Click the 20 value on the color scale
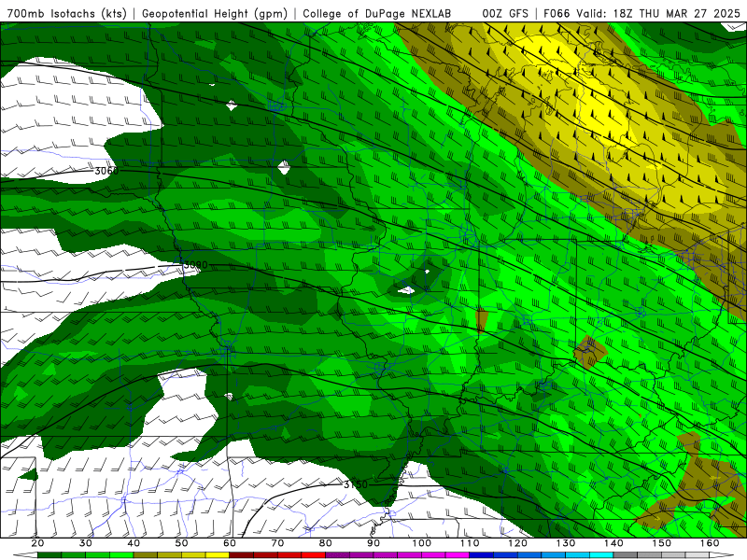This screenshot has width=747, height=560. pyautogui.click(x=37, y=543)
